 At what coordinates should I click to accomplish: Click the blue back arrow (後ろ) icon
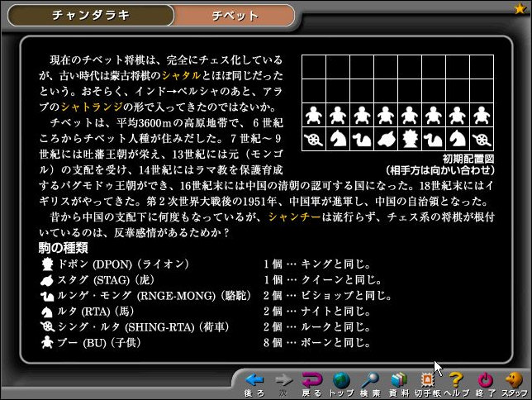[254, 380]
